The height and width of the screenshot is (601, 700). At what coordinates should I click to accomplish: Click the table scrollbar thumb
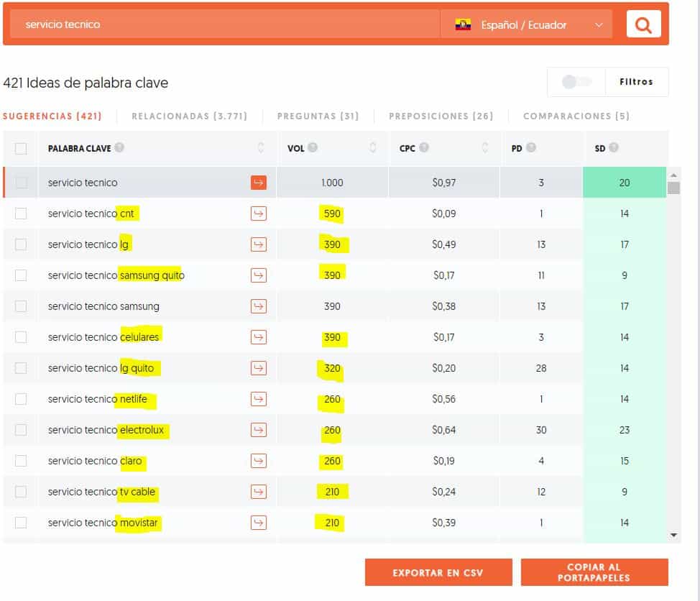click(x=673, y=188)
